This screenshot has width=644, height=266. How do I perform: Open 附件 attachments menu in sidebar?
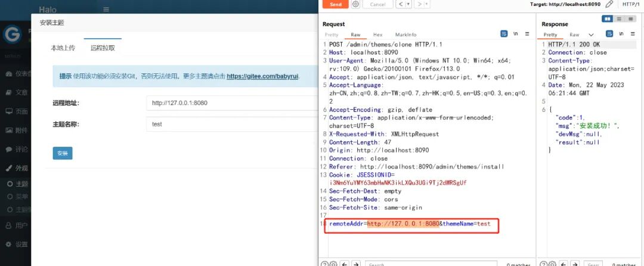[17, 131]
